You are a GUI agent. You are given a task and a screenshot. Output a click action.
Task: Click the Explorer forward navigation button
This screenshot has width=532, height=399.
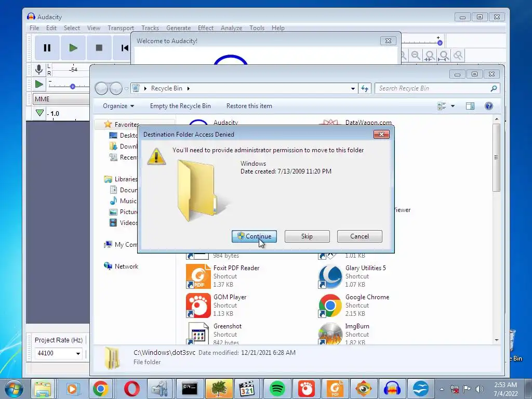tap(116, 88)
